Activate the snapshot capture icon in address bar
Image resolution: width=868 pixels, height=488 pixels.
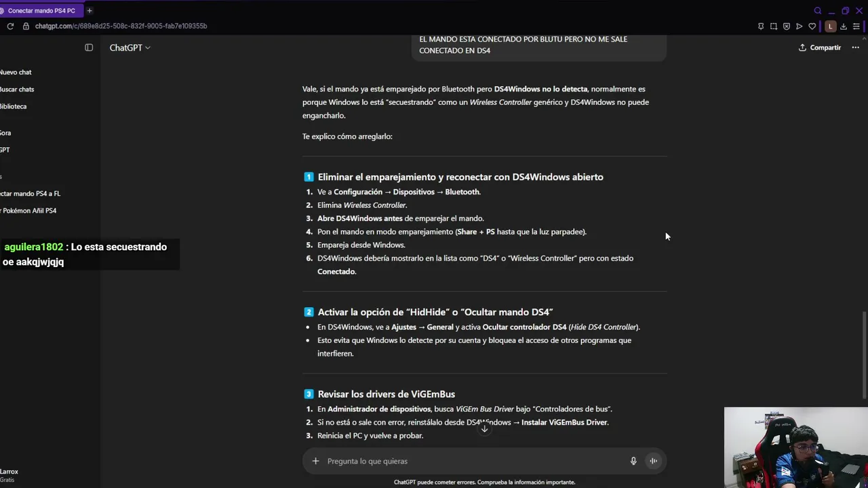pos(774,26)
